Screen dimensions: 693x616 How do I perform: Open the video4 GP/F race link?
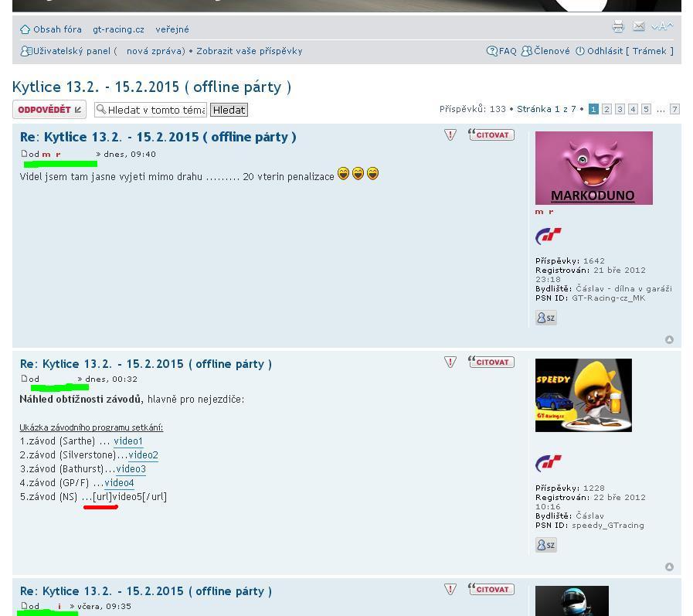click(x=119, y=483)
